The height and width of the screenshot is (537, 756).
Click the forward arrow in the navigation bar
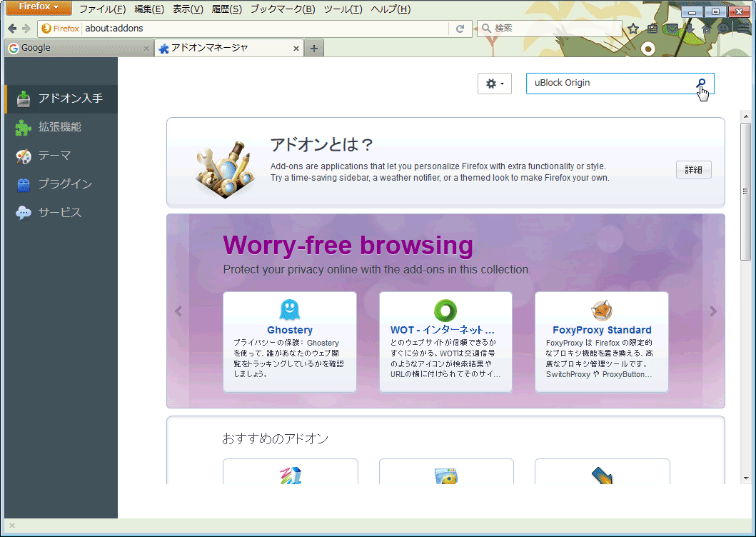[x=26, y=29]
